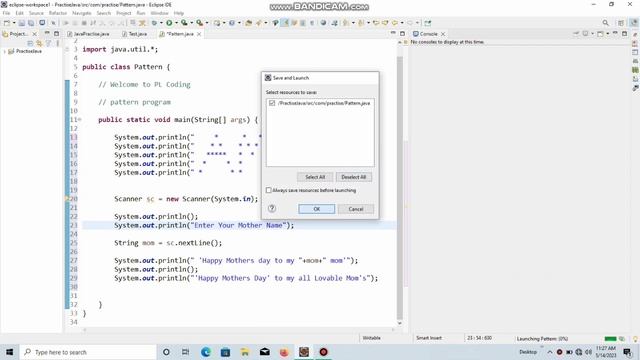Open Microsoft Edge from the taskbar
Screen dimensions: 640x360
206,352
